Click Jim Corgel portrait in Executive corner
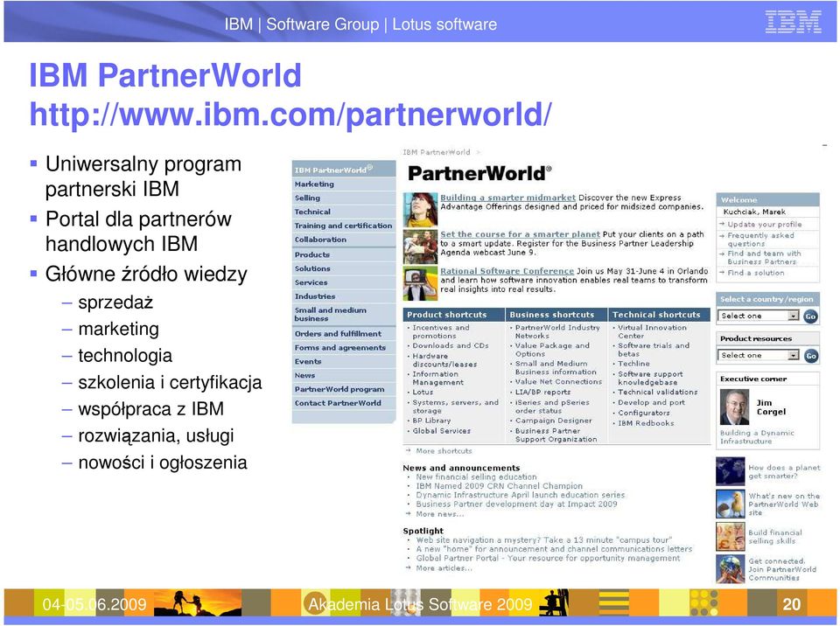Viewport: 840px width, 626px height. click(x=734, y=407)
